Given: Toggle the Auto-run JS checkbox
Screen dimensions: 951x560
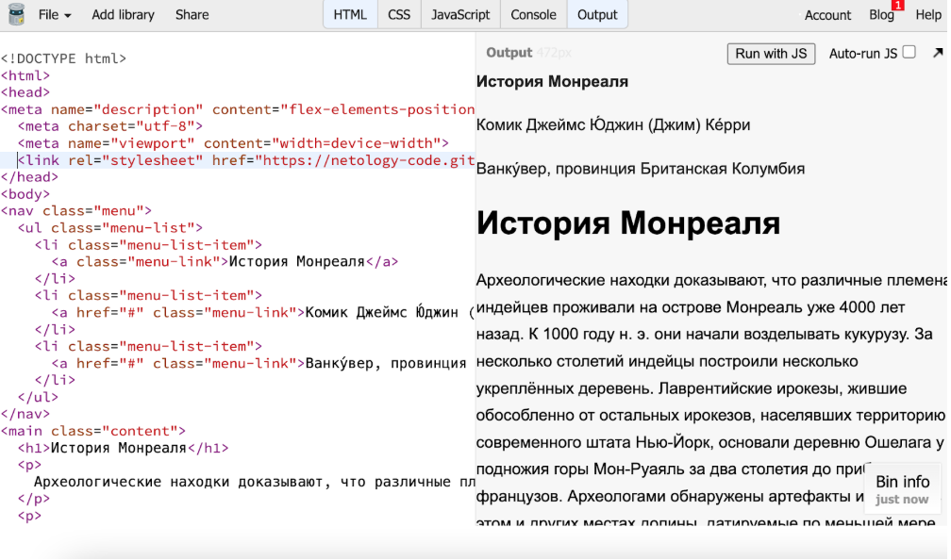Looking at the screenshot, I should [x=909, y=52].
